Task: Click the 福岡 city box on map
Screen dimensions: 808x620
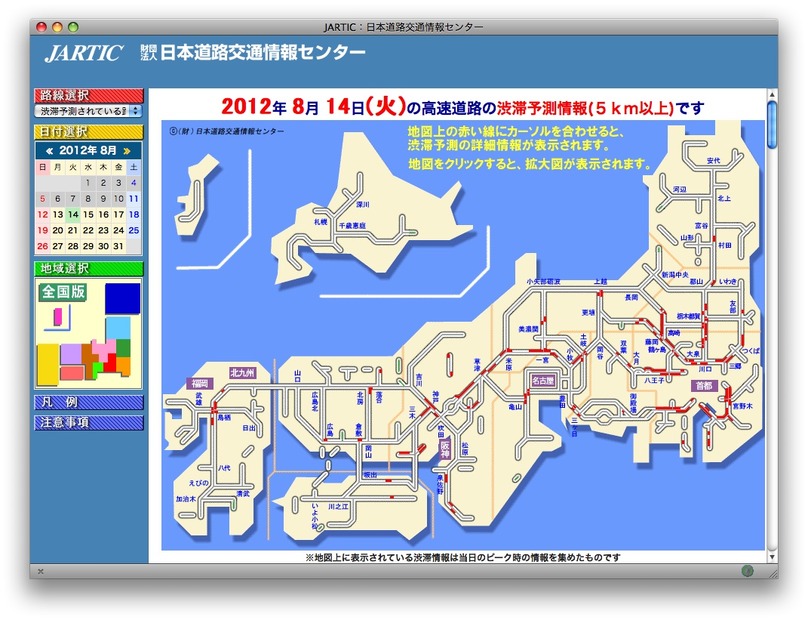Action: pos(199,383)
